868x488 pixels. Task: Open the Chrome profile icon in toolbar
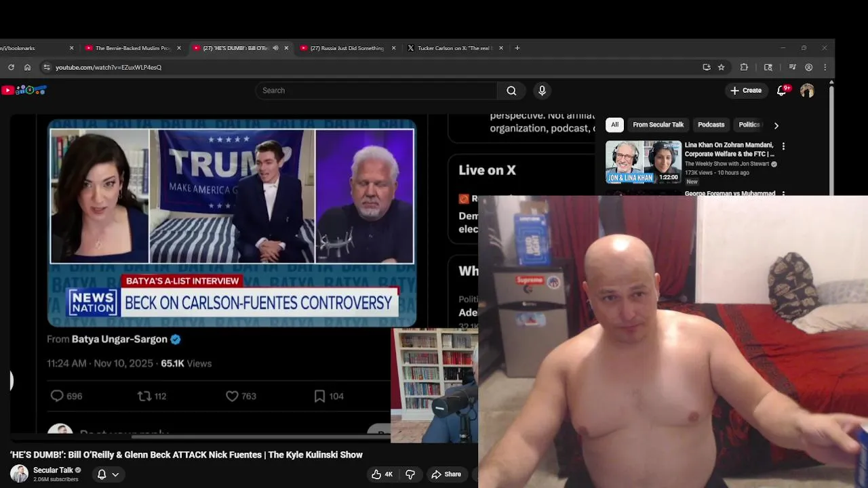point(808,67)
